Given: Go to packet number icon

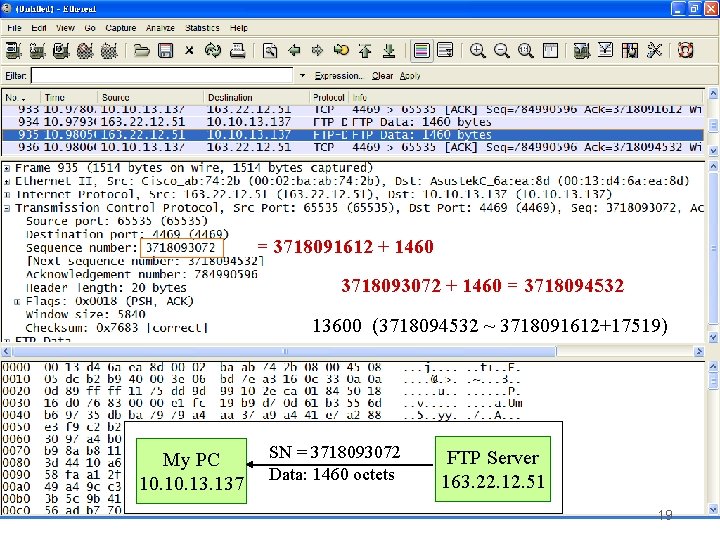Looking at the screenshot, I should (x=341, y=50).
